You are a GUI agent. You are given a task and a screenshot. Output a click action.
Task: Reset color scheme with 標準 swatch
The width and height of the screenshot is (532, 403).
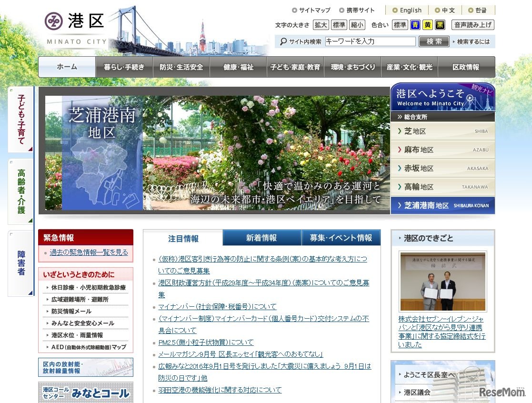[x=400, y=24]
